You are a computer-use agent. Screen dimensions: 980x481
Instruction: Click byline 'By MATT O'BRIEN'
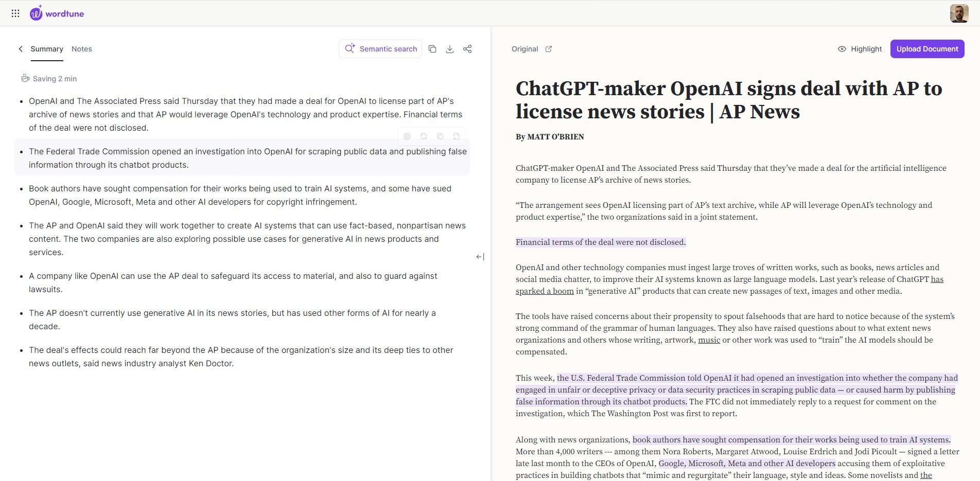[x=550, y=137]
